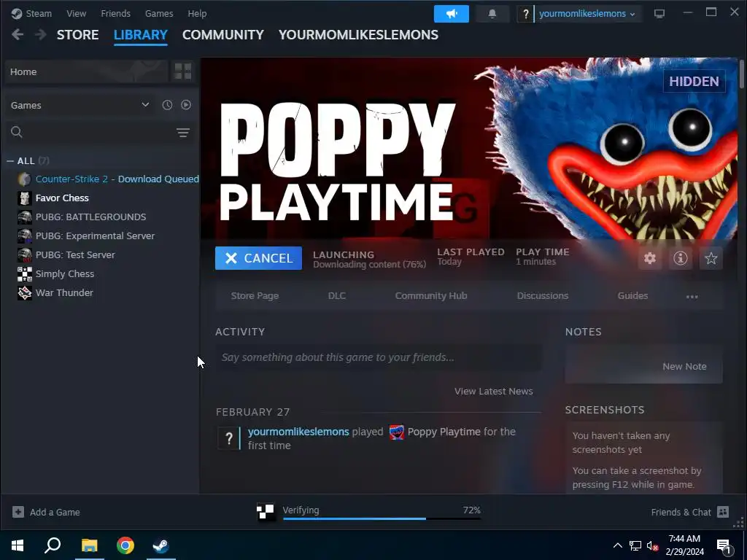Open the announcements megaphone button
This screenshot has width=747, height=560.
[451, 14]
